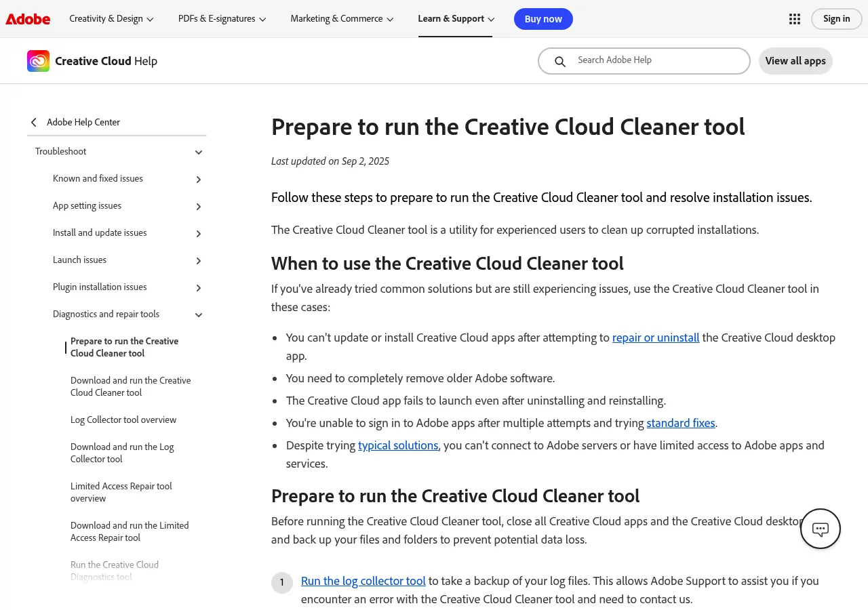Collapse Diagnostics and repair tools chevron
Viewport: 868px width, 610px height.
(x=199, y=314)
